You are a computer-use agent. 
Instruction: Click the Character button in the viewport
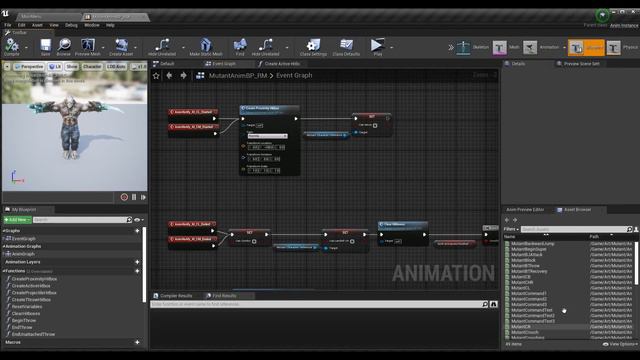tap(92, 67)
